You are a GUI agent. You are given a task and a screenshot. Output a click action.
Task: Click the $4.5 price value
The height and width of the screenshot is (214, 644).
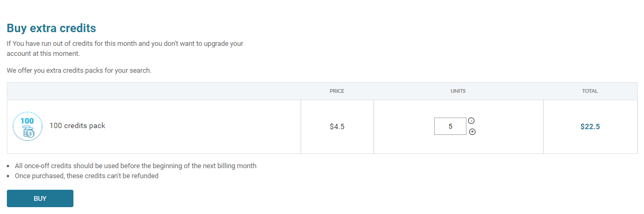click(x=337, y=127)
